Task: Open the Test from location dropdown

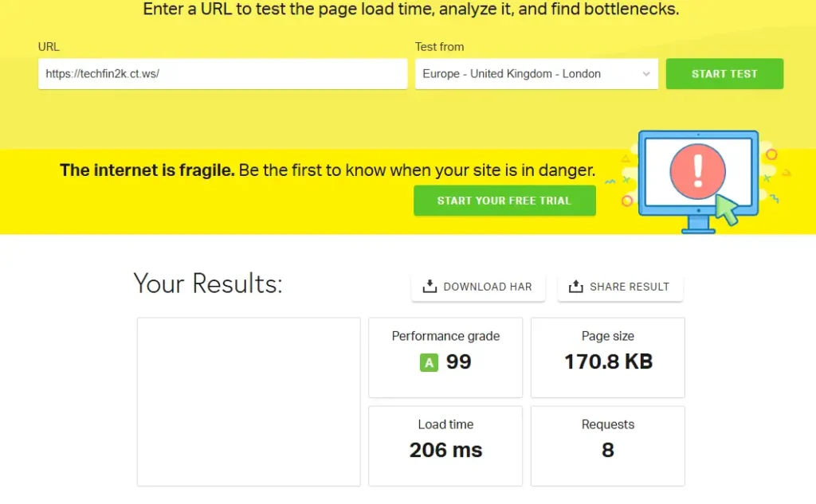Action: [x=536, y=74]
